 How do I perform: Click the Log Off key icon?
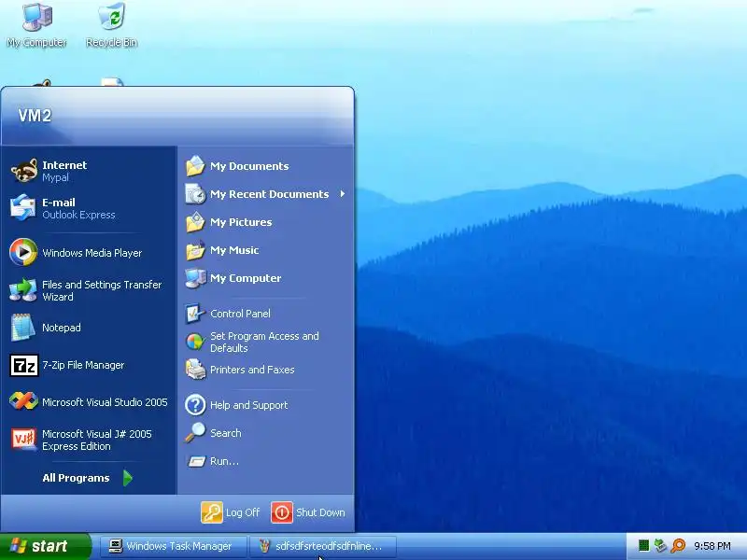212,512
